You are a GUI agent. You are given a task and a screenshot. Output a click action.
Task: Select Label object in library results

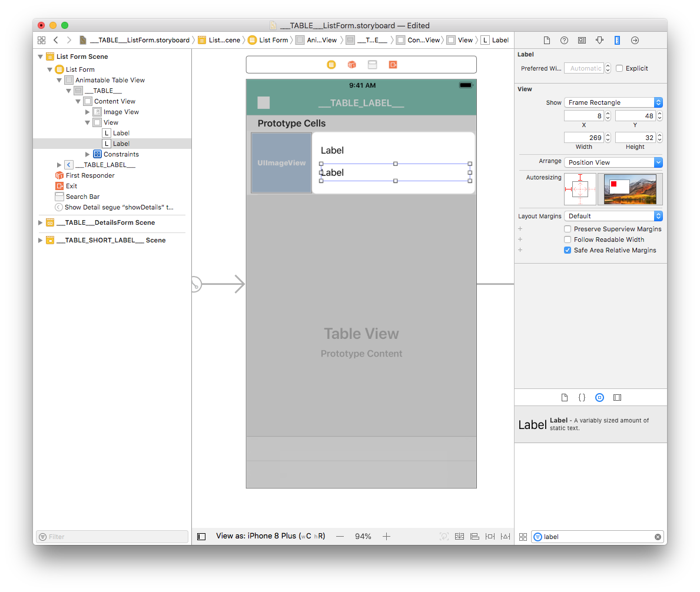tap(590, 424)
